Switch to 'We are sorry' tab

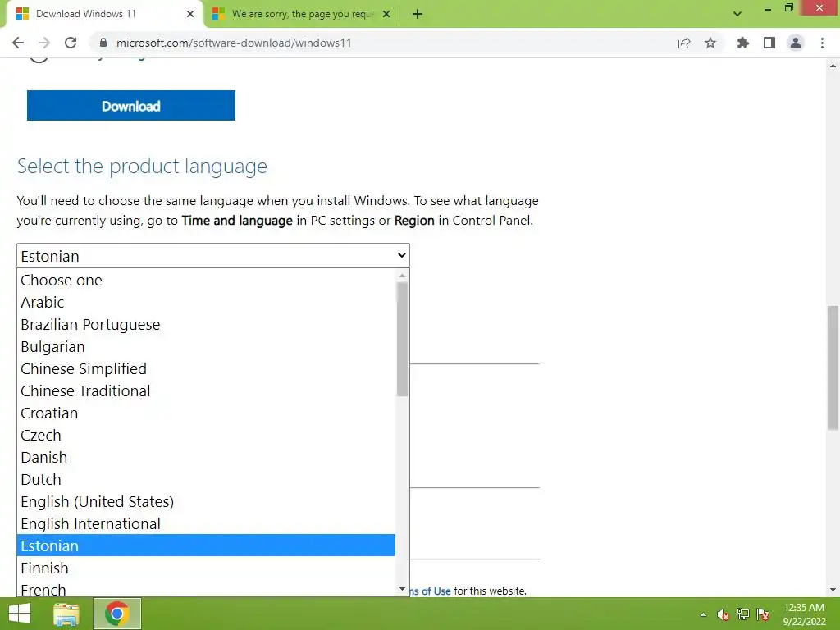[302, 14]
